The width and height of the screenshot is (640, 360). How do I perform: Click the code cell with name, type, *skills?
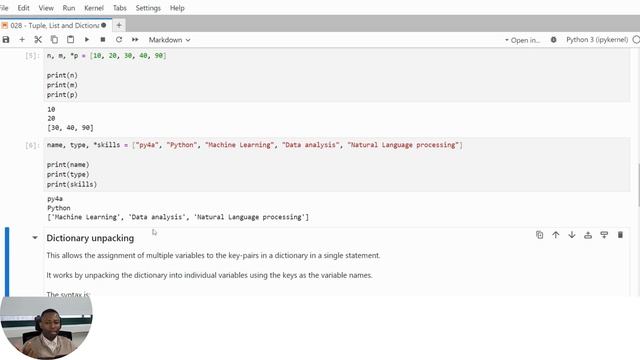coord(337,165)
